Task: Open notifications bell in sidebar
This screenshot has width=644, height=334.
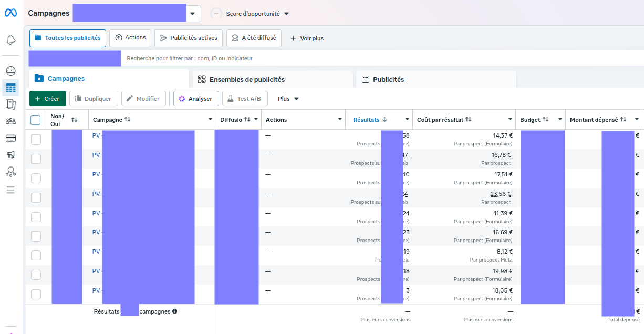Action: [x=11, y=39]
